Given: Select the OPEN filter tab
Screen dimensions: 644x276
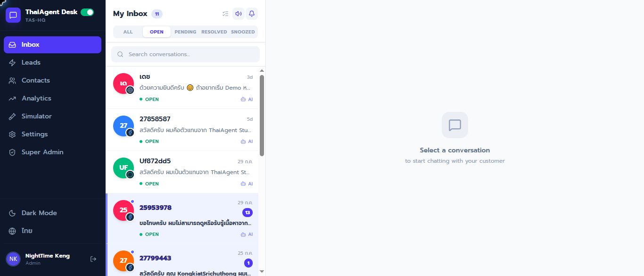Looking at the screenshot, I should click(157, 32).
